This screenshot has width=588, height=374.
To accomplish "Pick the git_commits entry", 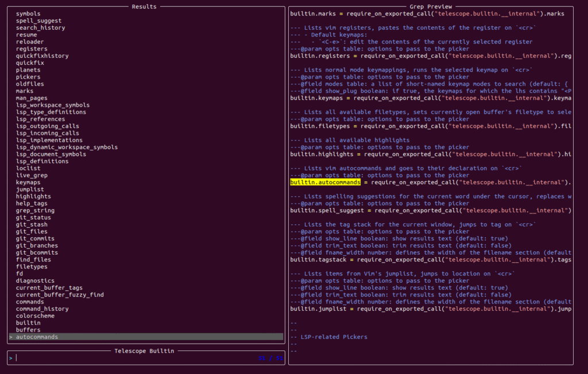I will tap(35, 238).
